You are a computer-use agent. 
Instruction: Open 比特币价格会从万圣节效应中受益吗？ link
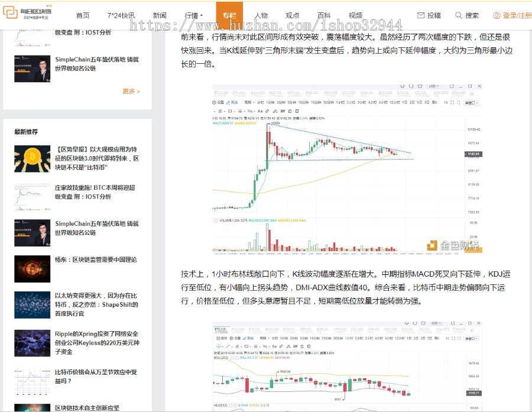(x=96, y=377)
